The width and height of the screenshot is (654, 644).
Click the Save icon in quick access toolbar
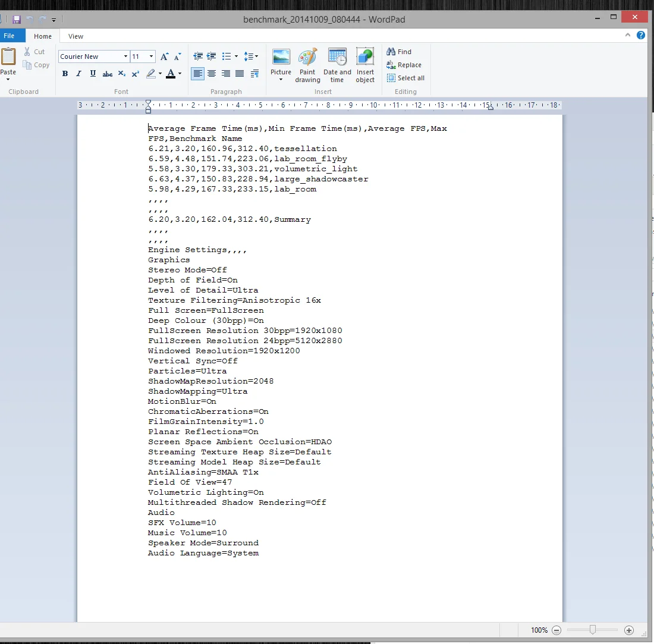(x=17, y=19)
